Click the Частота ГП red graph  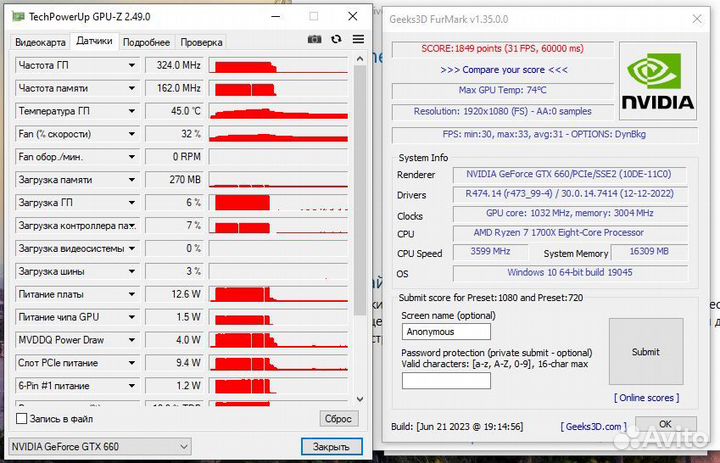point(278,65)
